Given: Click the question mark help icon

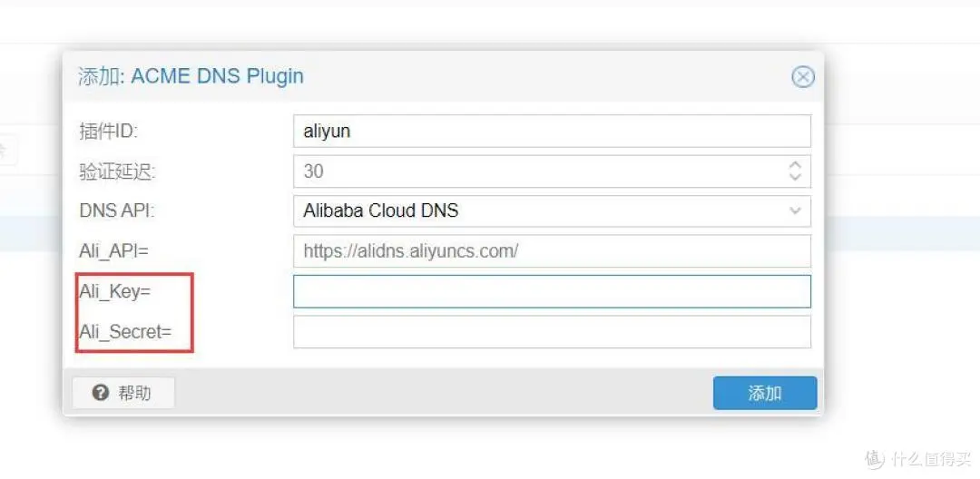Looking at the screenshot, I should [101, 393].
